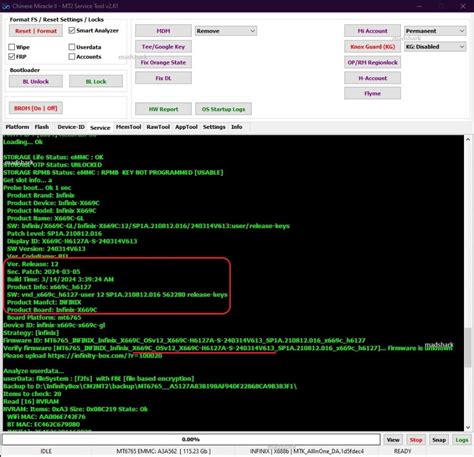Image resolution: width=474 pixels, height=457 pixels.
Task: Open the Settings tab
Action: pyautogui.click(x=214, y=127)
